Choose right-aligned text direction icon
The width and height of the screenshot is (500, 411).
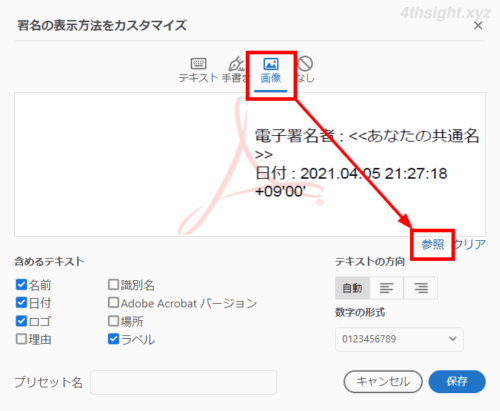point(421,288)
